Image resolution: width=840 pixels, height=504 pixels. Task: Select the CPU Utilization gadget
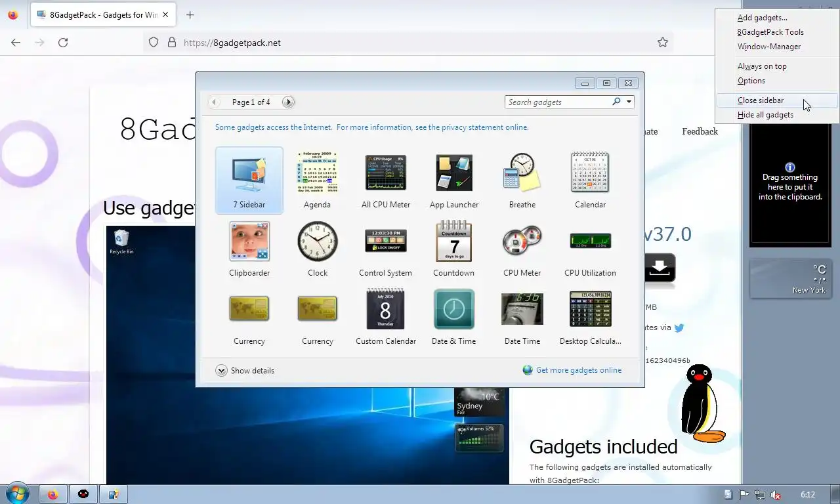[591, 249]
